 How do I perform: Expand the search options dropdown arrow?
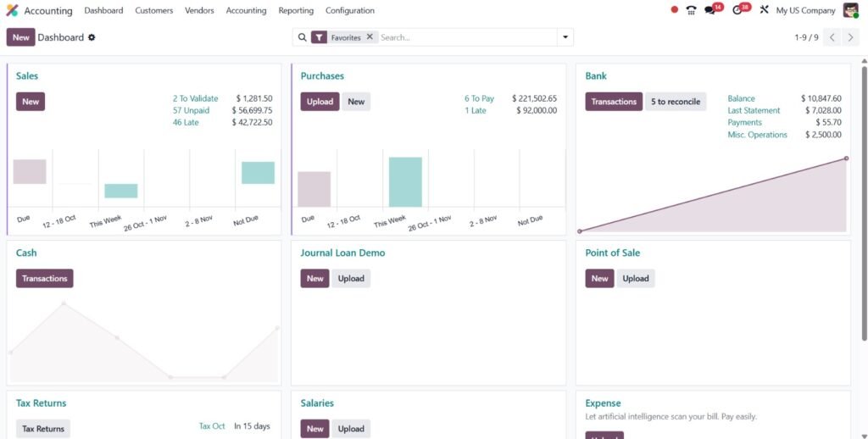(x=565, y=37)
